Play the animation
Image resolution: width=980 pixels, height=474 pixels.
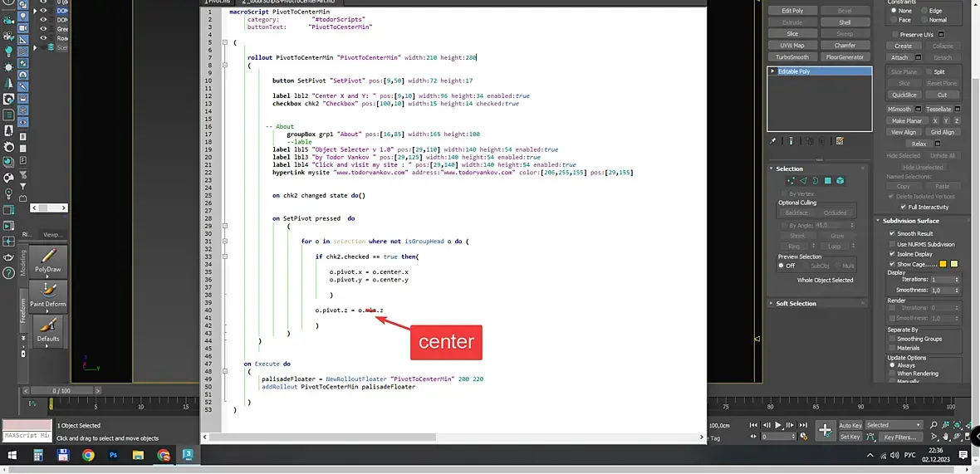779,425
